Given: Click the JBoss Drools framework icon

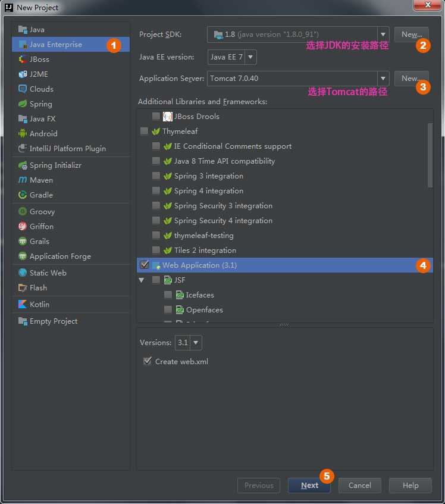Looking at the screenshot, I should [x=167, y=117].
